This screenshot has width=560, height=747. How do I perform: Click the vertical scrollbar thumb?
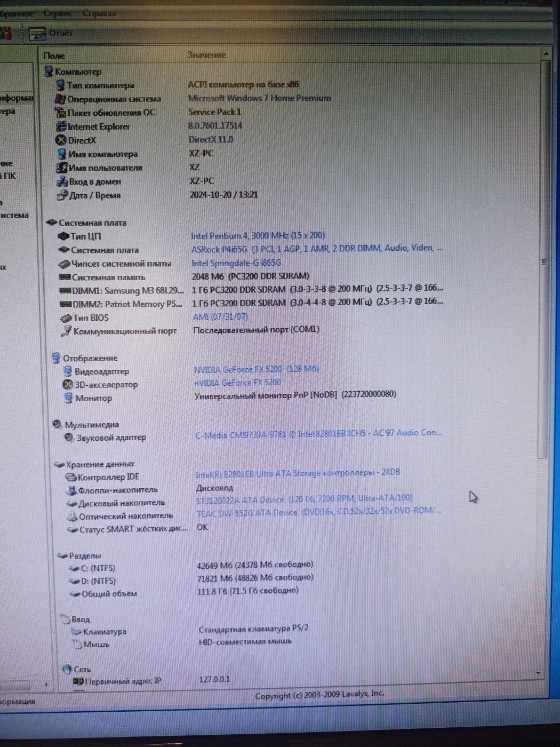(544, 260)
